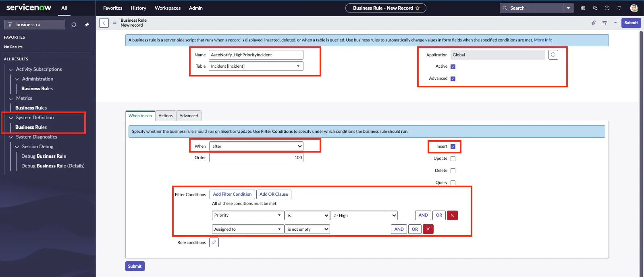Open the 'is' operator dropdown
Viewport: 644px width, 277px height.
308,215
